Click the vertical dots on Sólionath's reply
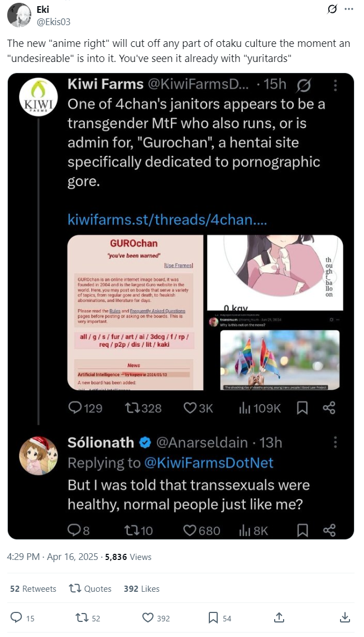Viewport: 364px width, 637px height. pyautogui.click(x=335, y=443)
